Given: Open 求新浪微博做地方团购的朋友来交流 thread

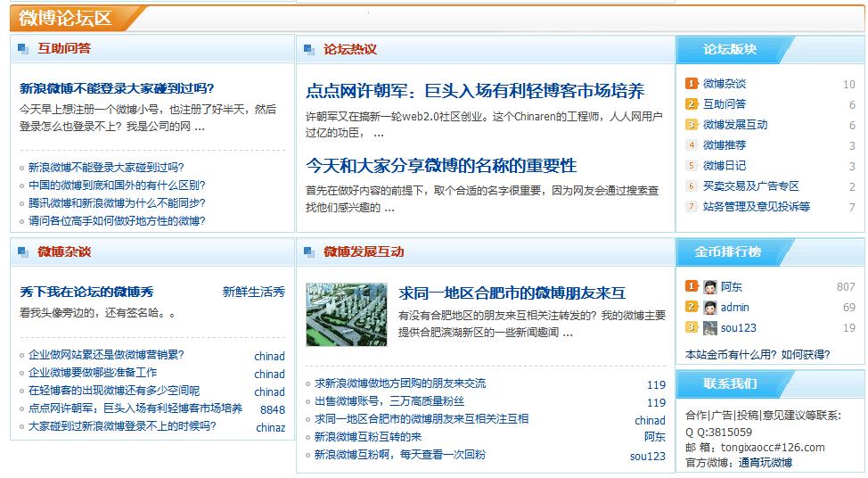Looking at the screenshot, I should (400, 383).
